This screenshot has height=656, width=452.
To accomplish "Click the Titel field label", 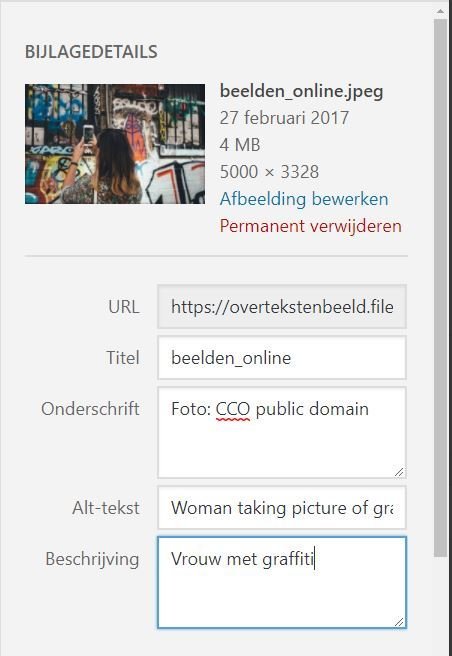I will point(123,358).
